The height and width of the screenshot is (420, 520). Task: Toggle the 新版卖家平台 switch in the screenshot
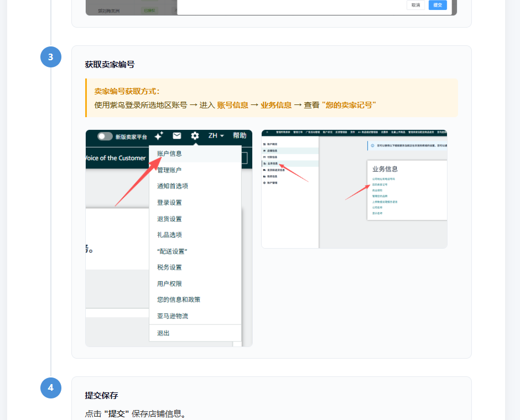105,136
